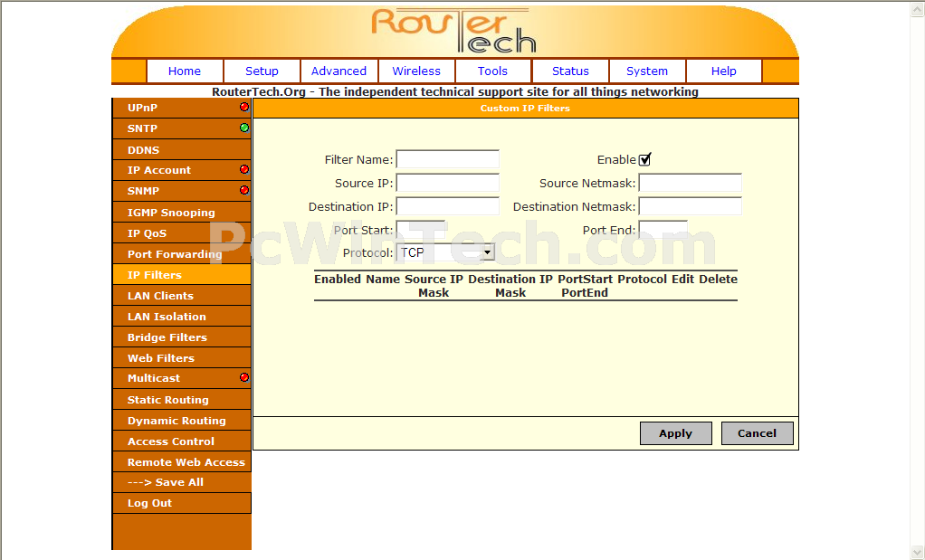This screenshot has height=560, width=925.
Task: Open the Tools tab
Action: [x=492, y=71]
